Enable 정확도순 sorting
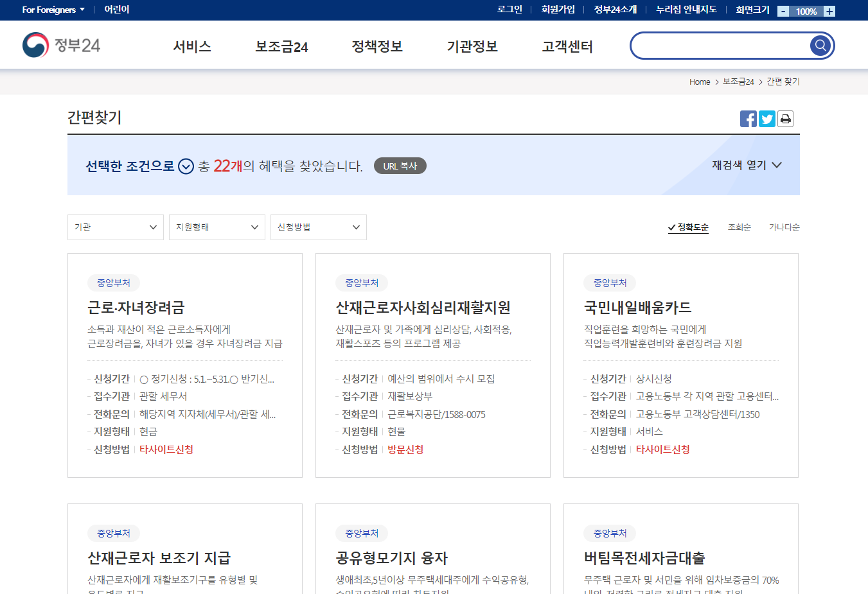Image resolution: width=868 pixels, height=594 pixels. tap(689, 227)
